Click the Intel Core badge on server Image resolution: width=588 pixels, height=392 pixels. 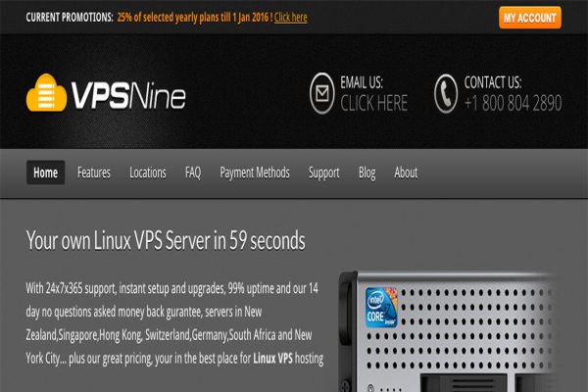381,307
